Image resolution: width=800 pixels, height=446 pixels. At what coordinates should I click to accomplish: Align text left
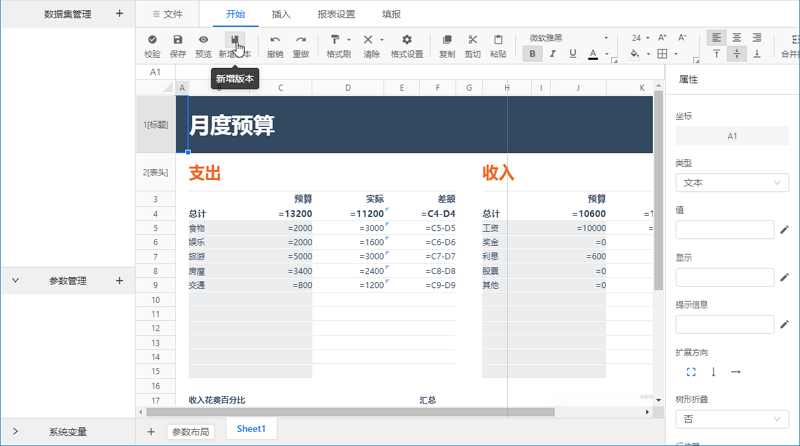coord(716,38)
